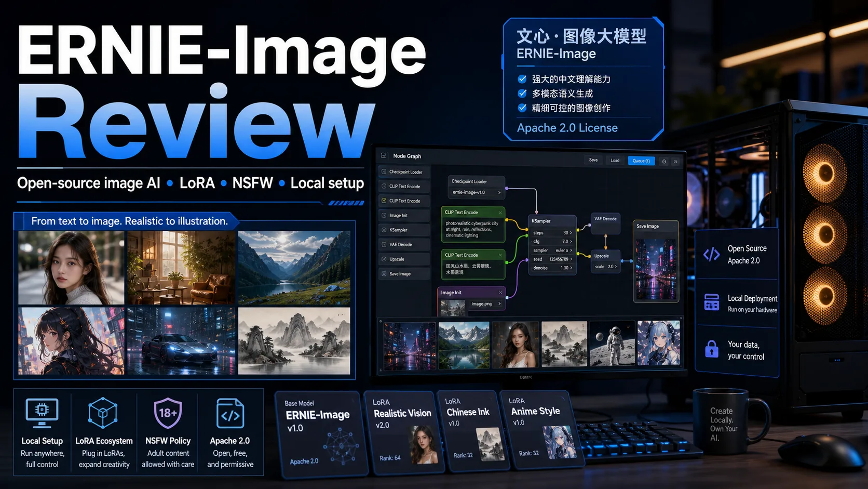Select the Chinese Ink LoRA card
Screen dimensions: 868x489
point(473,431)
